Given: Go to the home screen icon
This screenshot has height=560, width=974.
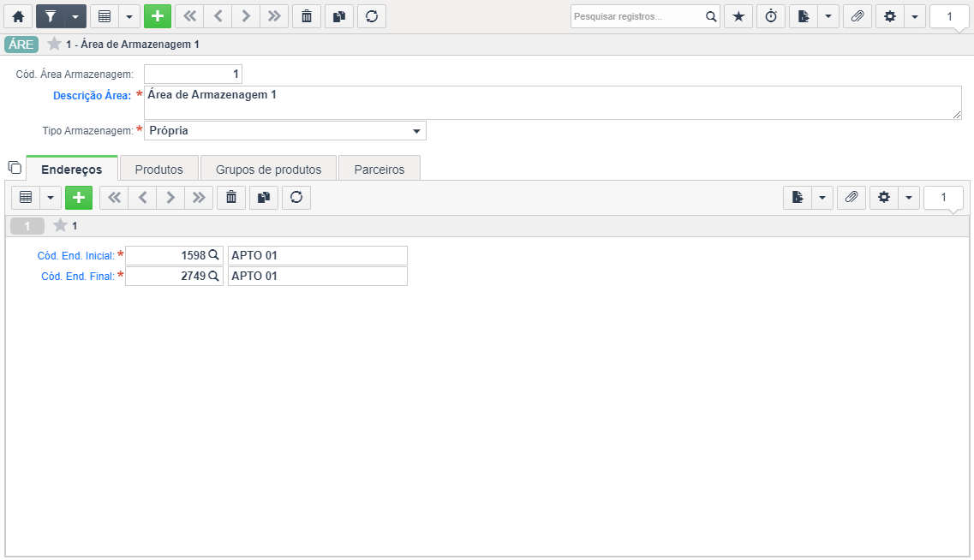Looking at the screenshot, I should click(x=18, y=16).
